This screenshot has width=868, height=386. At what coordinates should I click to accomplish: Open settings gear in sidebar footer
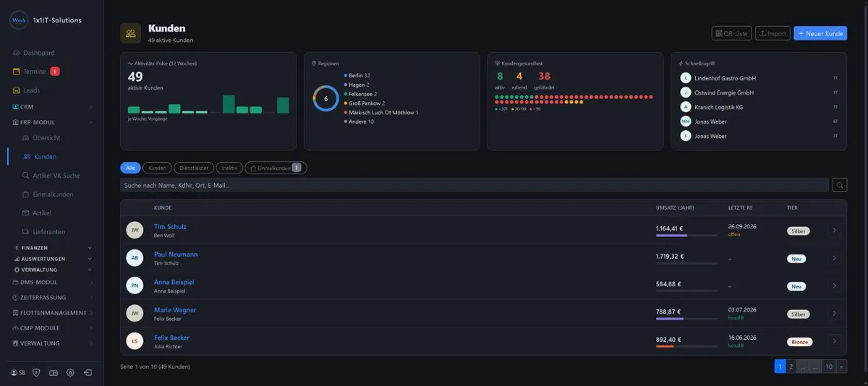tap(70, 372)
